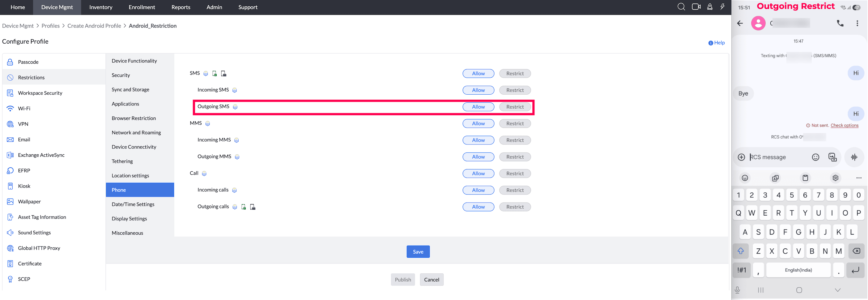Select Kiosk in the profile sidebar

tap(24, 186)
